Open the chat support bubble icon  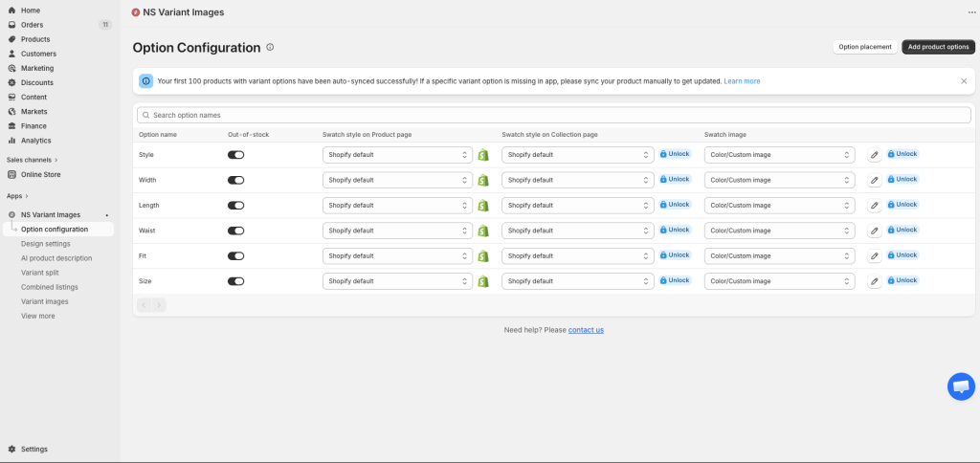[960, 386]
